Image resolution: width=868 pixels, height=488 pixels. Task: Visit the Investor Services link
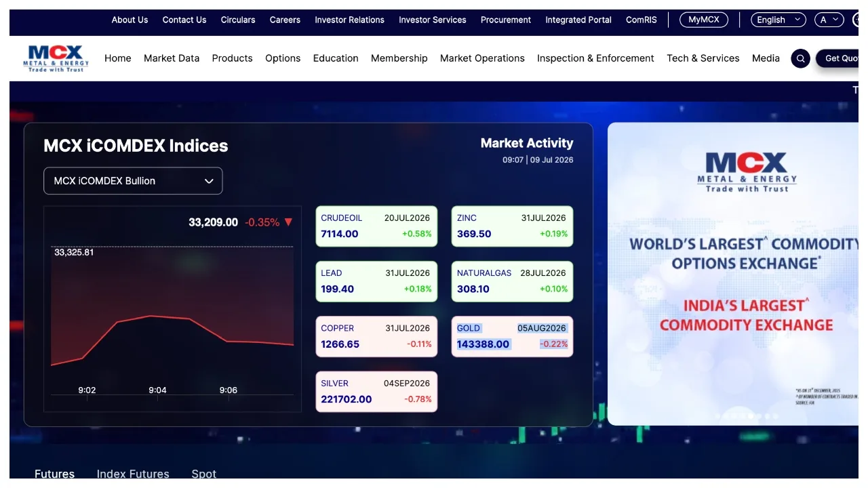click(433, 20)
